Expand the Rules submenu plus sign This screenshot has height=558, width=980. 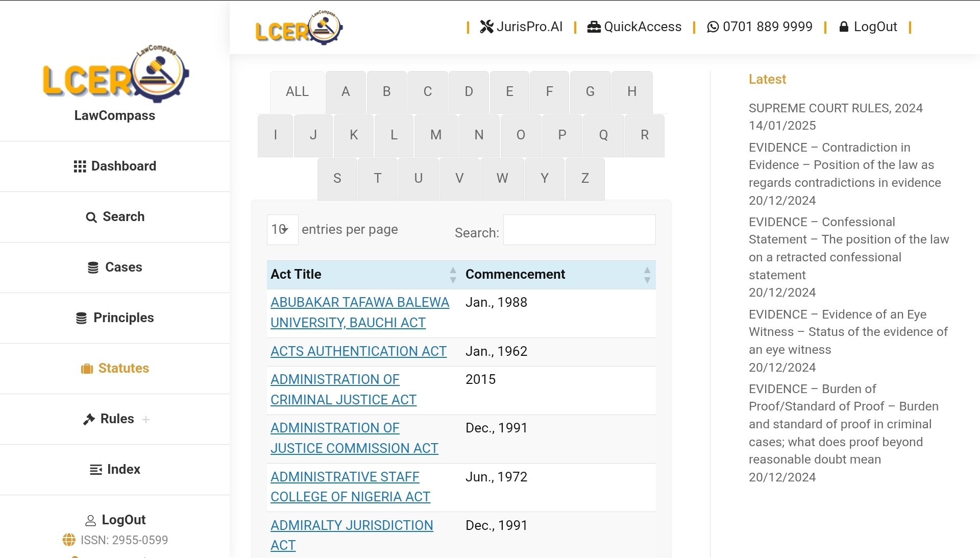click(146, 420)
